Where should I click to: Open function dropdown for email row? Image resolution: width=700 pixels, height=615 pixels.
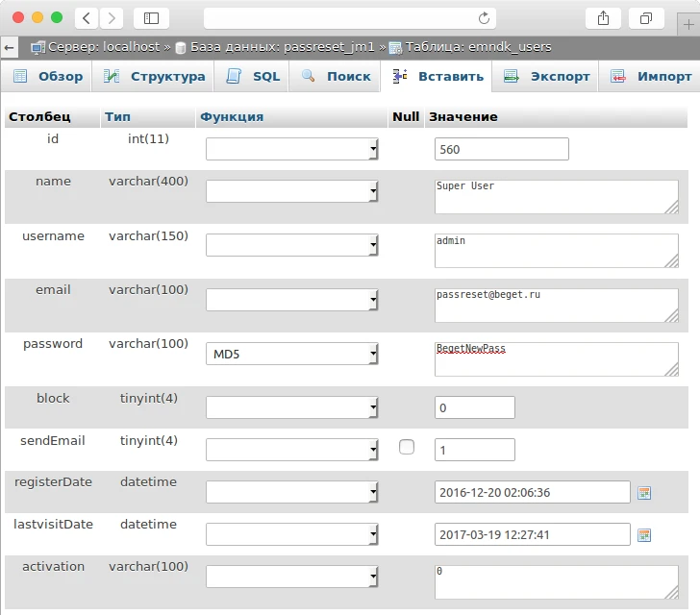(292, 300)
